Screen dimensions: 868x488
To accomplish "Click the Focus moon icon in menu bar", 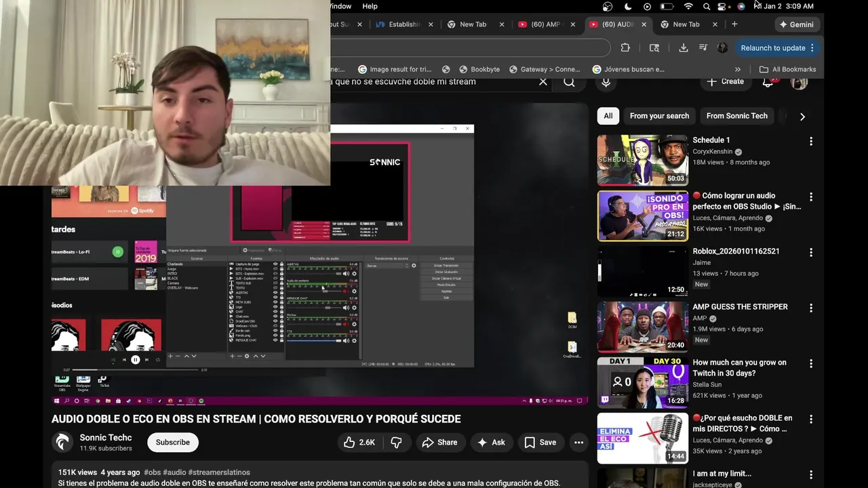I will (628, 6).
